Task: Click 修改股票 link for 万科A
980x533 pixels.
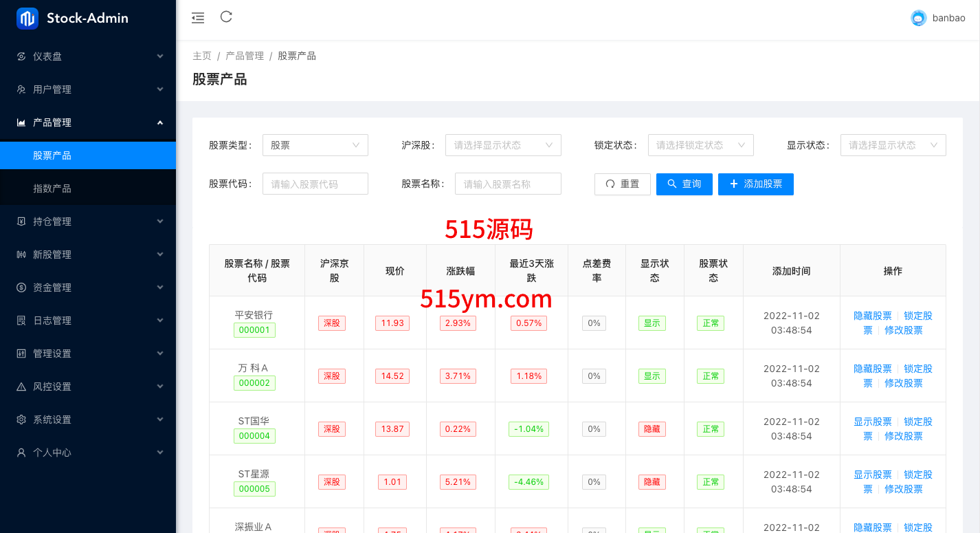Action: pos(903,383)
